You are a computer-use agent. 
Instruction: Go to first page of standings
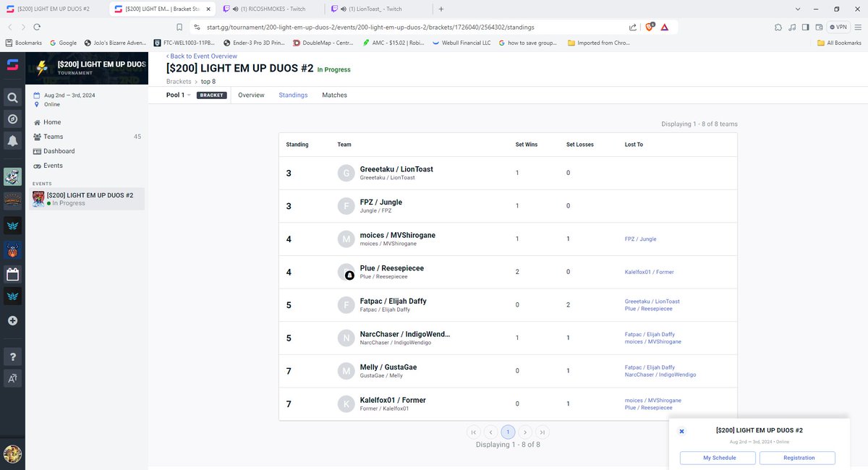tap(474, 432)
